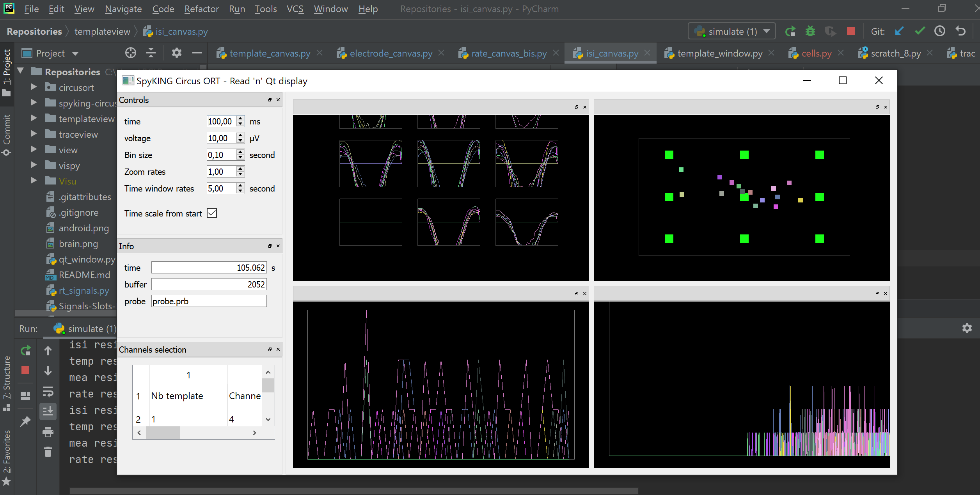The image size is (980, 495).
Task: Float the Controls dock panel
Action: coord(270,100)
